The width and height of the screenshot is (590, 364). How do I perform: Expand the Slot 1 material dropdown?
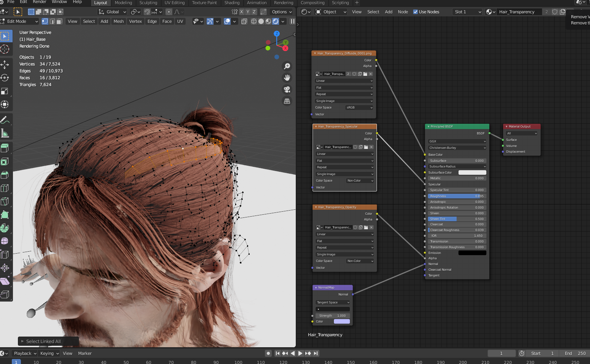tap(468, 12)
